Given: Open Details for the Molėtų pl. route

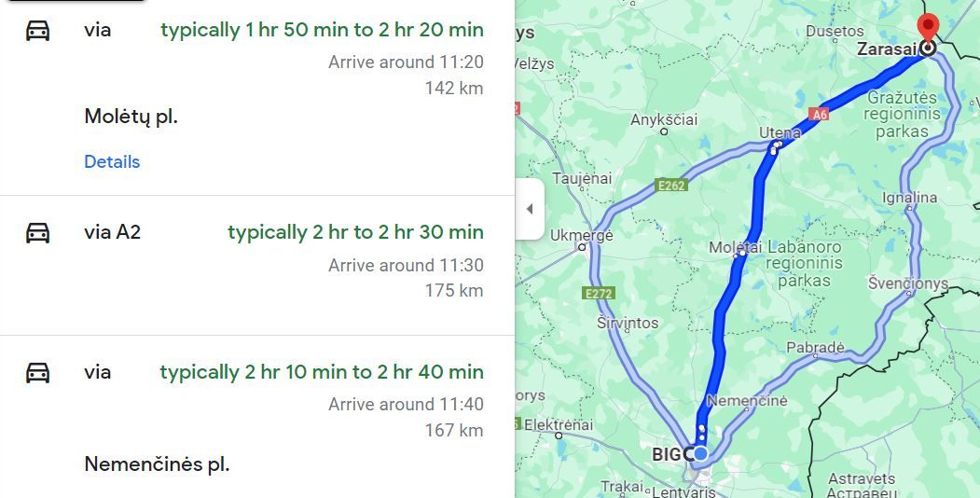Looking at the screenshot, I should pyautogui.click(x=112, y=161).
